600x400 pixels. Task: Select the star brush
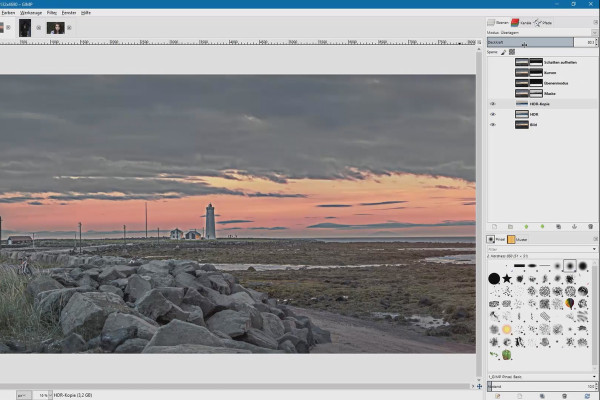click(507, 278)
